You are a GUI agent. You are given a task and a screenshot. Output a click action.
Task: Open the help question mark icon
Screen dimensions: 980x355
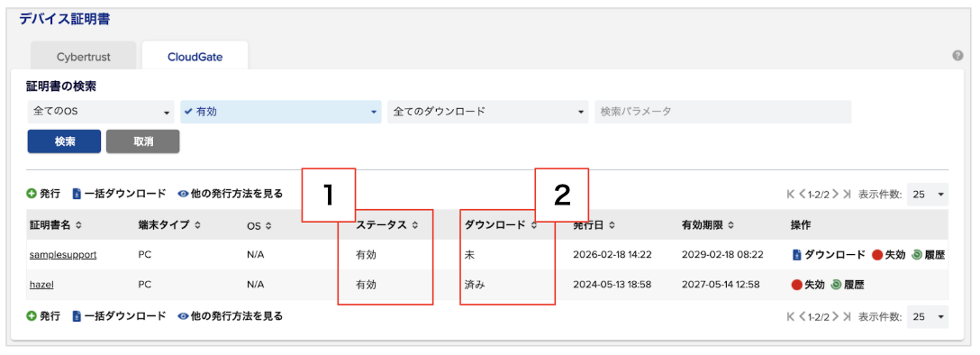957,56
